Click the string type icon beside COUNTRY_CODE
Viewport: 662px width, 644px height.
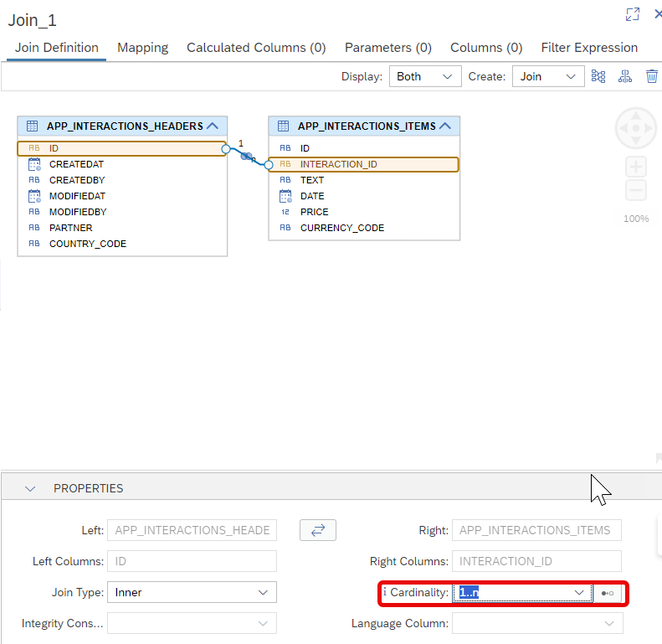pos(34,244)
